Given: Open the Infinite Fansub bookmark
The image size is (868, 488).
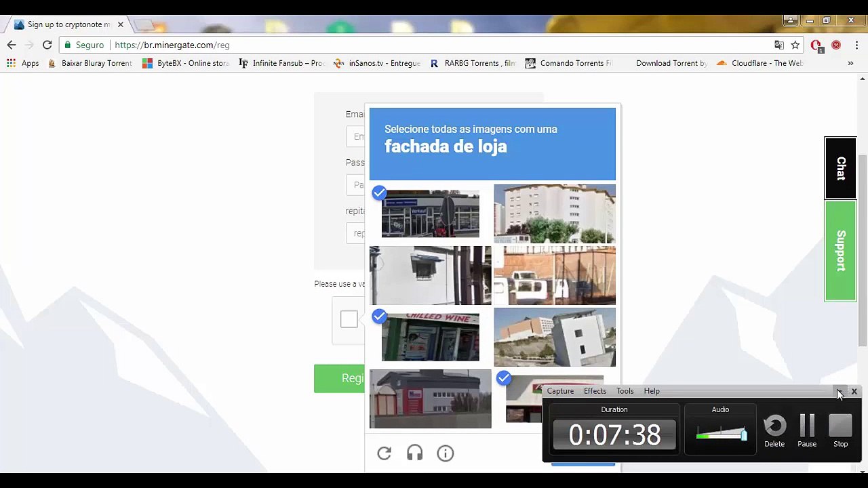Looking at the screenshot, I should [x=282, y=63].
